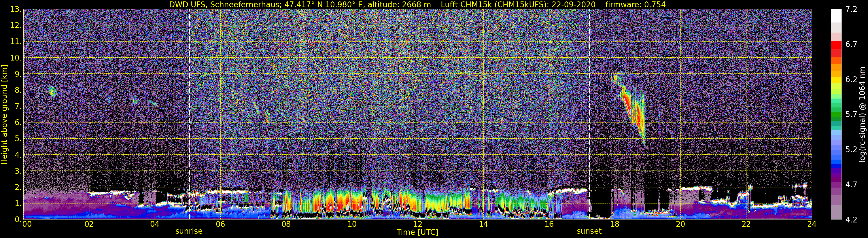
Task: Click the time tick label '24'
Action: click(x=812, y=224)
